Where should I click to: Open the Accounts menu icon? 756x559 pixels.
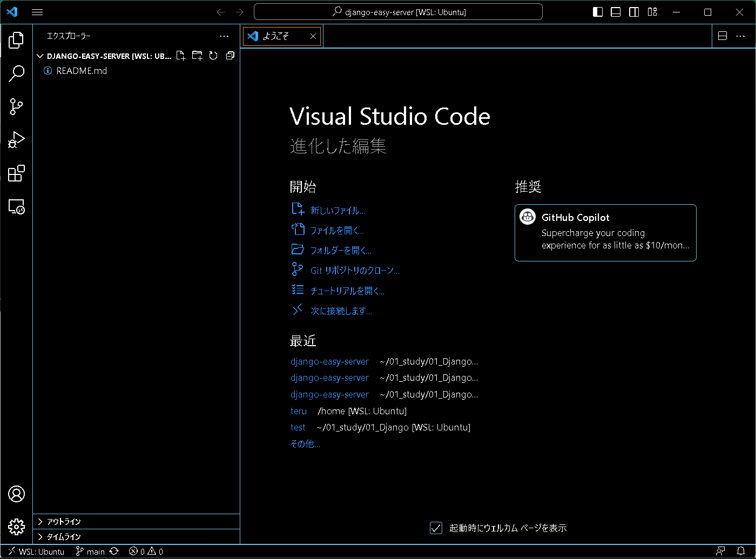pyautogui.click(x=16, y=494)
